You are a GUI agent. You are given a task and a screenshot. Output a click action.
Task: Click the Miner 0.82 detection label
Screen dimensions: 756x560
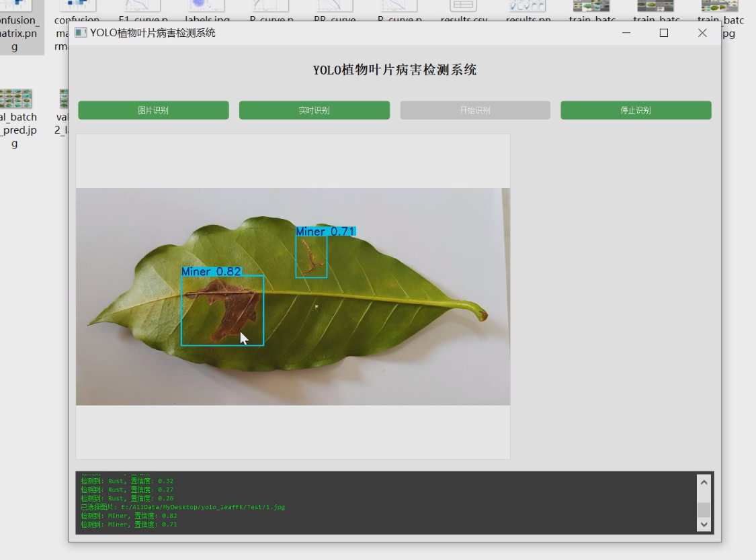211,271
